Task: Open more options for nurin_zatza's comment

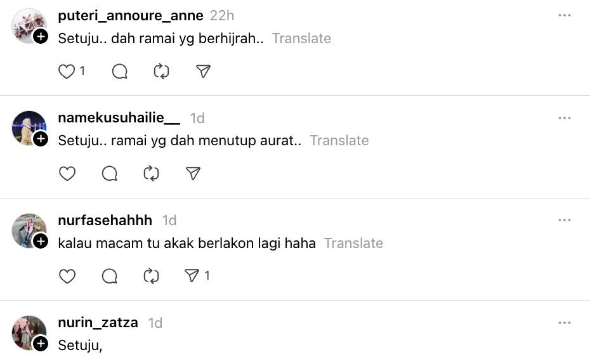Action: tap(565, 323)
